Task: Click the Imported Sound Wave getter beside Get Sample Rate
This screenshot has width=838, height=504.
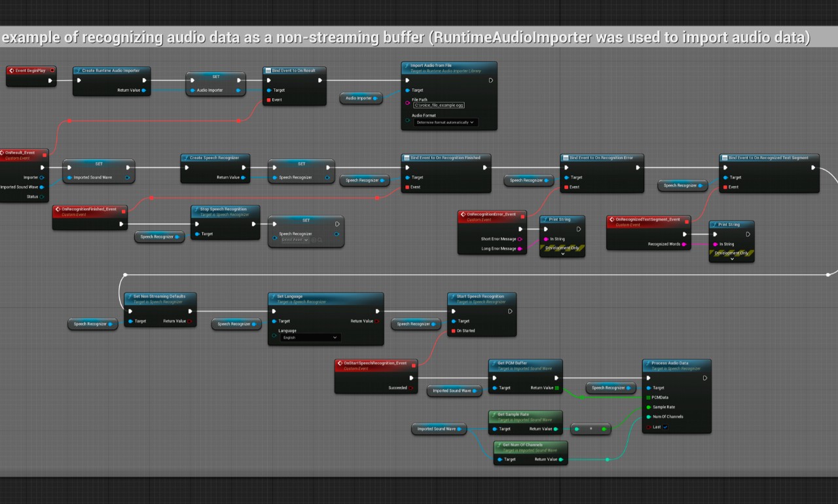Action: tap(439, 429)
